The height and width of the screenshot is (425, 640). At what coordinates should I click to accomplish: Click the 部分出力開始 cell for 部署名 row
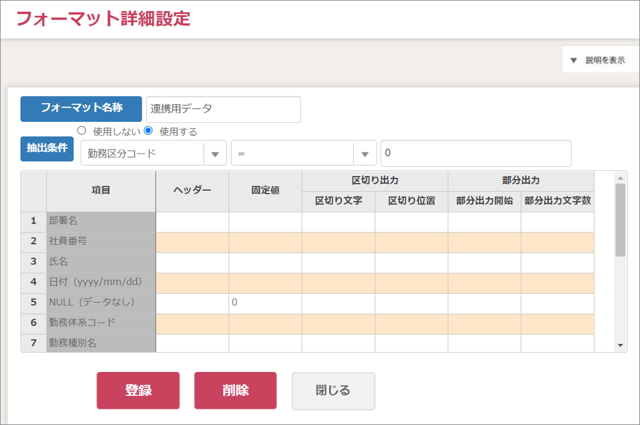[484, 222]
